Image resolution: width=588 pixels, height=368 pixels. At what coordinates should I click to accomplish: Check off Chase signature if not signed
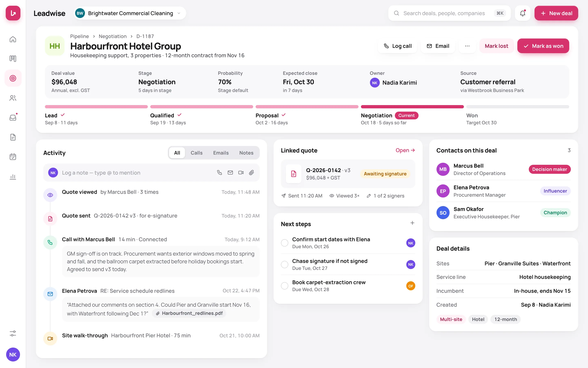coord(285,264)
